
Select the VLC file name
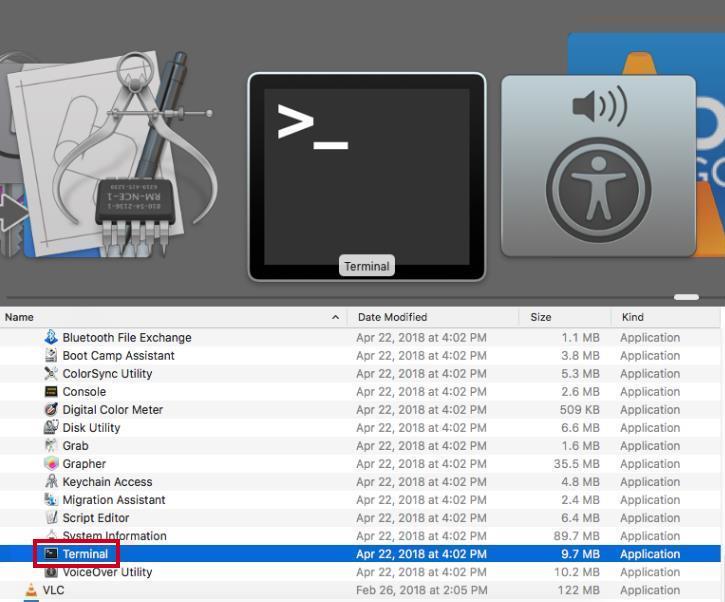point(54,590)
